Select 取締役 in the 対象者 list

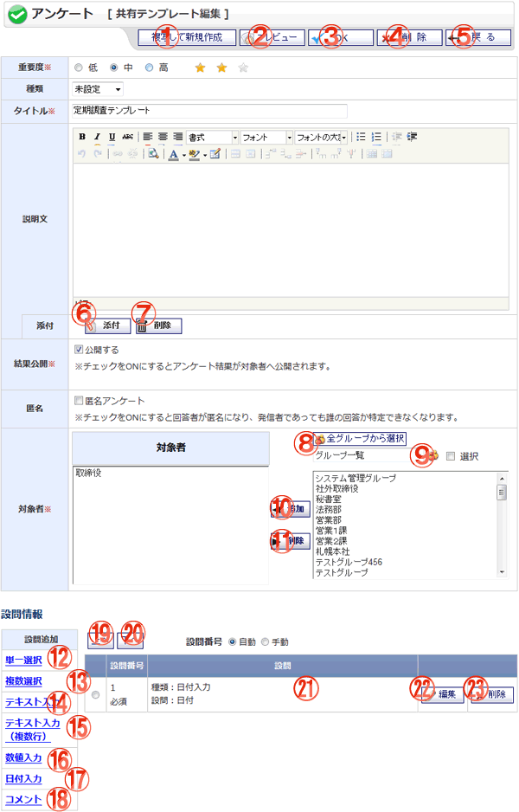point(88,473)
